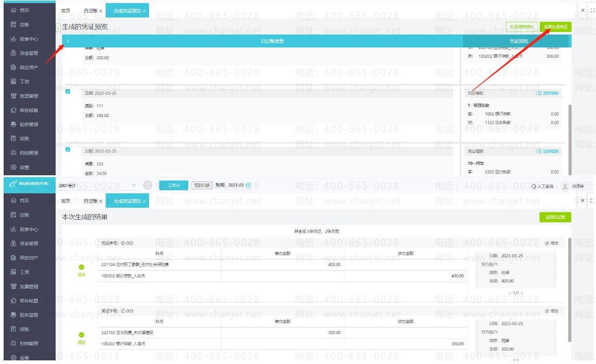Click the 批量调整模板 button
596x364 pixels.
pyautogui.click(x=522, y=27)
